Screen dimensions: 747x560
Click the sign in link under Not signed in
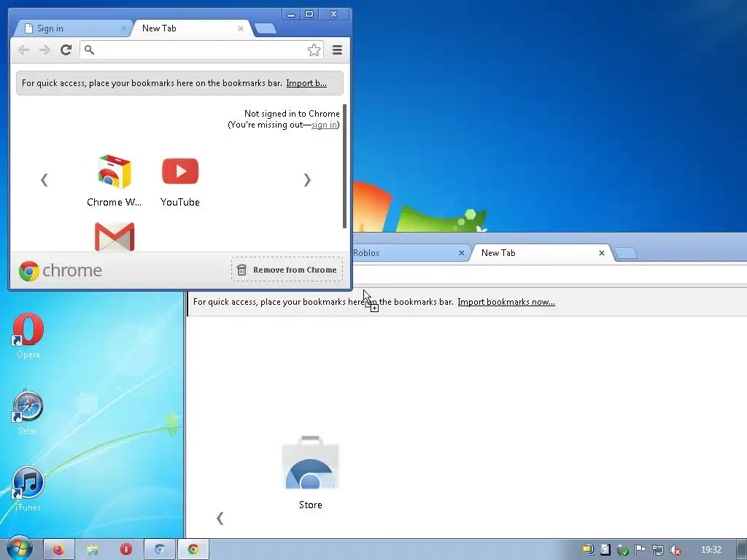[x=324, y=125]
